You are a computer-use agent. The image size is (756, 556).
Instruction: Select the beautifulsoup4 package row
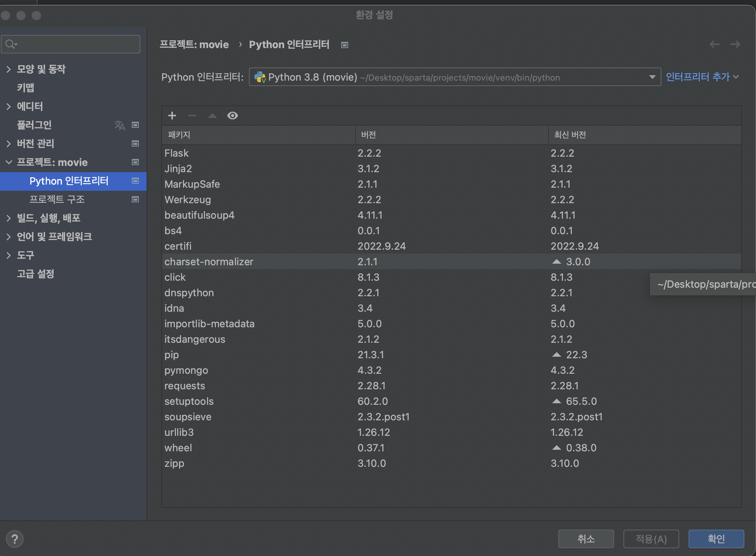[x=452, y=215]
